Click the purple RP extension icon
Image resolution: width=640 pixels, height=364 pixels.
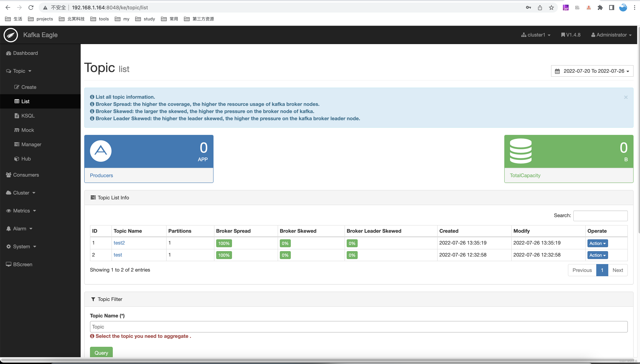566,8
